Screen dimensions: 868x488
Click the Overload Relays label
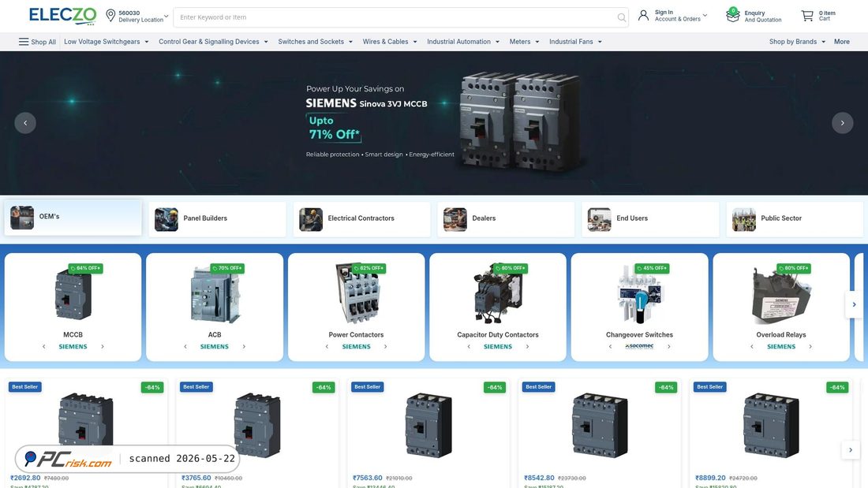tap(781, 335)
